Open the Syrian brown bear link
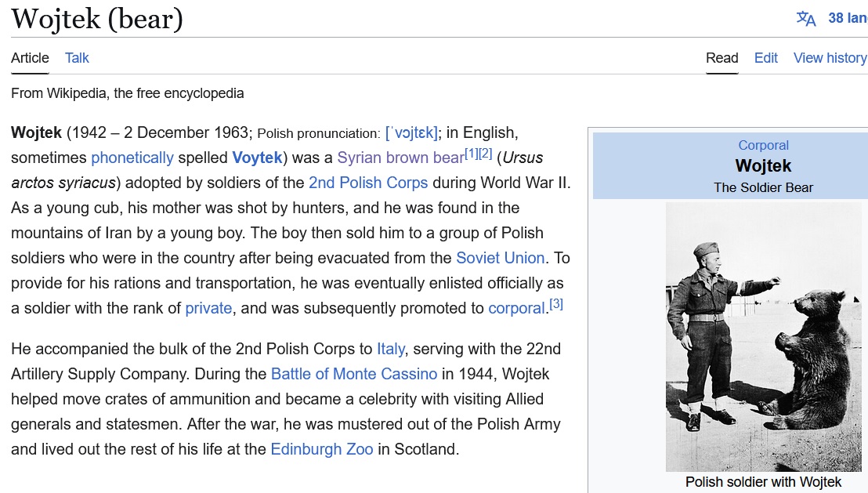The height and width of the screenshot is (493, 868). [401, 158]
